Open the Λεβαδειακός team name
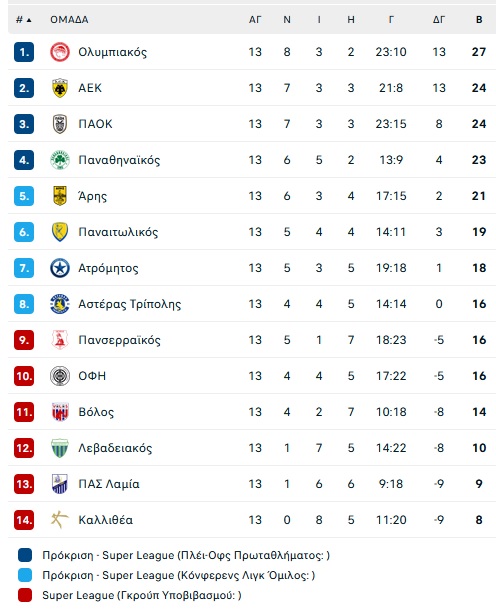The image size is (496, 616). 115,448
